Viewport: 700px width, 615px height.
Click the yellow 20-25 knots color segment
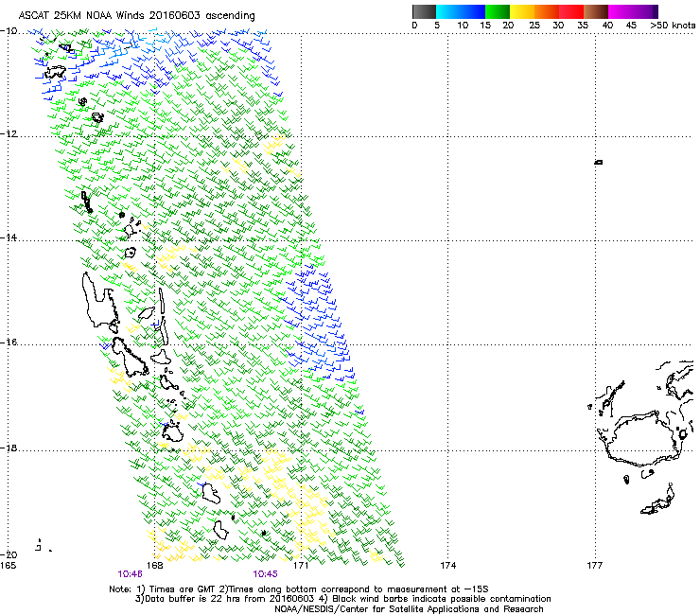pos(522,11)
